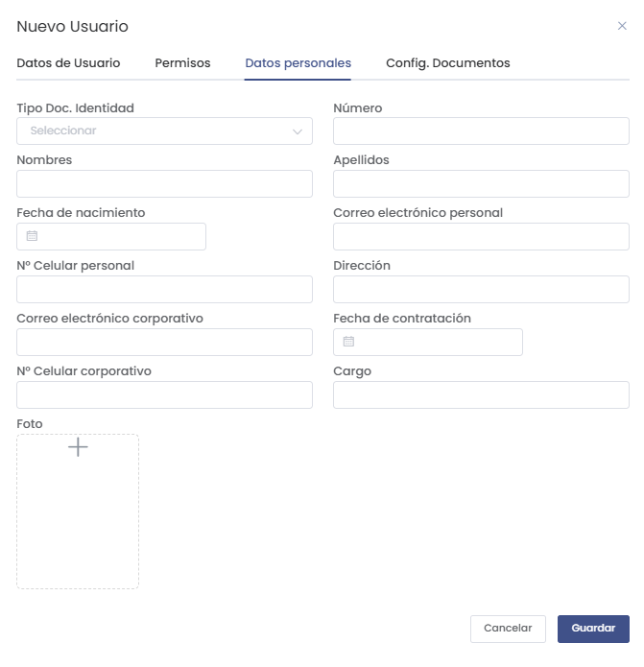The image size is (644, 667).
Task: Focus the Número input field
Action: pyautogui.click(x=481, y=131)
